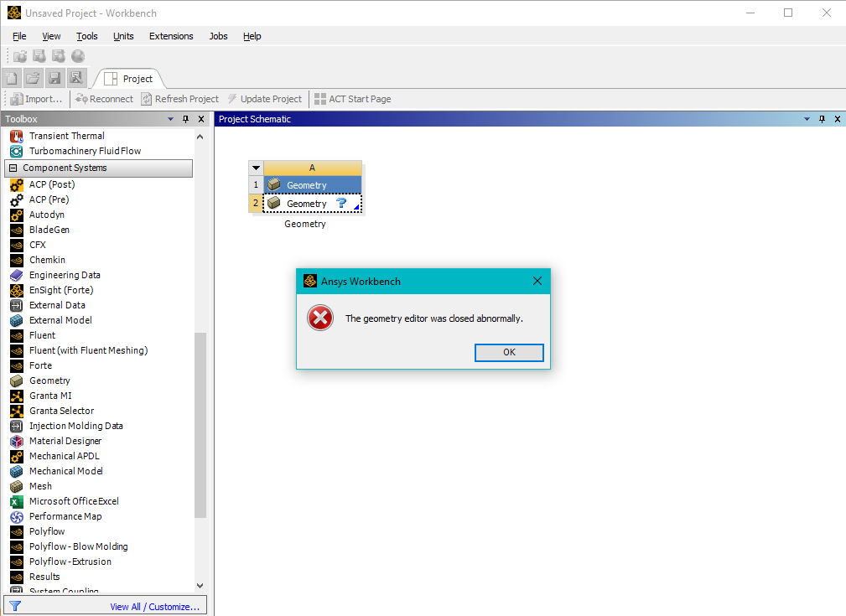Viewport: 846px width, 616px height.
Task: Open the File menu
Action: pyautogui.click(x=19, y=36)
